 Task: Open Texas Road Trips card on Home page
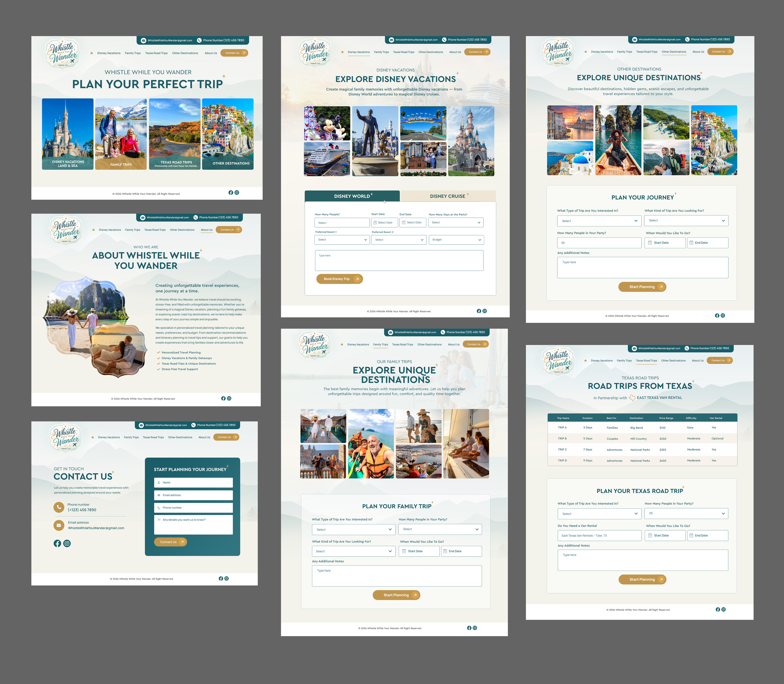tap(175, 134)
